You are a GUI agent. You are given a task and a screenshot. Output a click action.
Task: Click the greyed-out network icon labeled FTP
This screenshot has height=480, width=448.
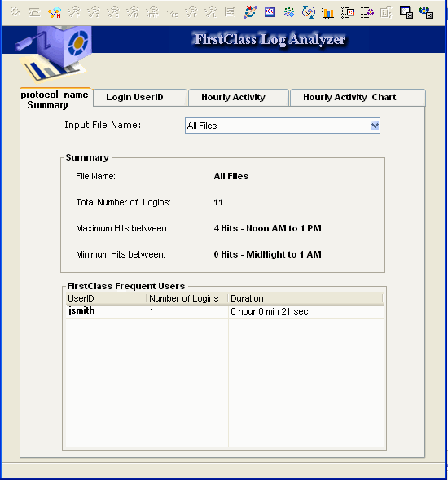[152, 12]
